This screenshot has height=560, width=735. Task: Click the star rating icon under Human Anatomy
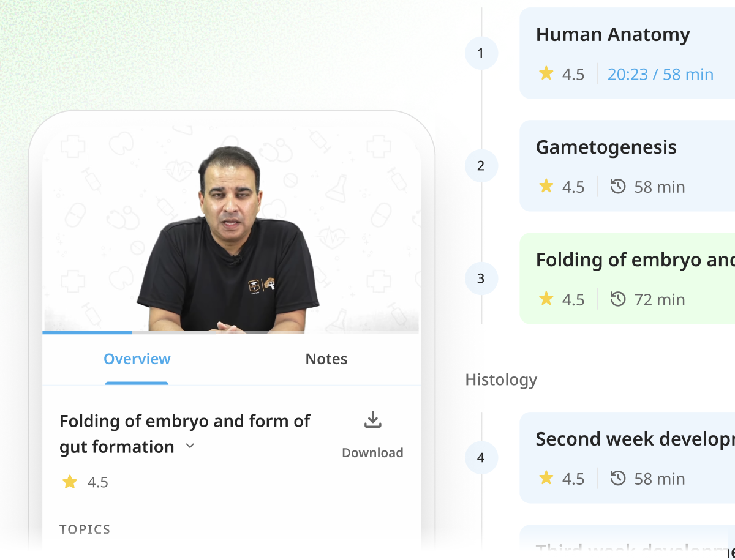(x=546, y=74)
